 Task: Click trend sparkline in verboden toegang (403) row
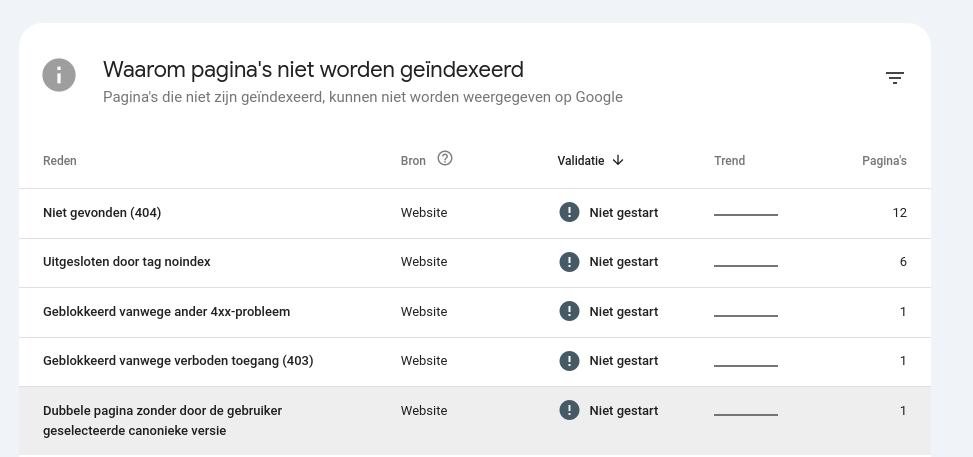click(746, 365)
